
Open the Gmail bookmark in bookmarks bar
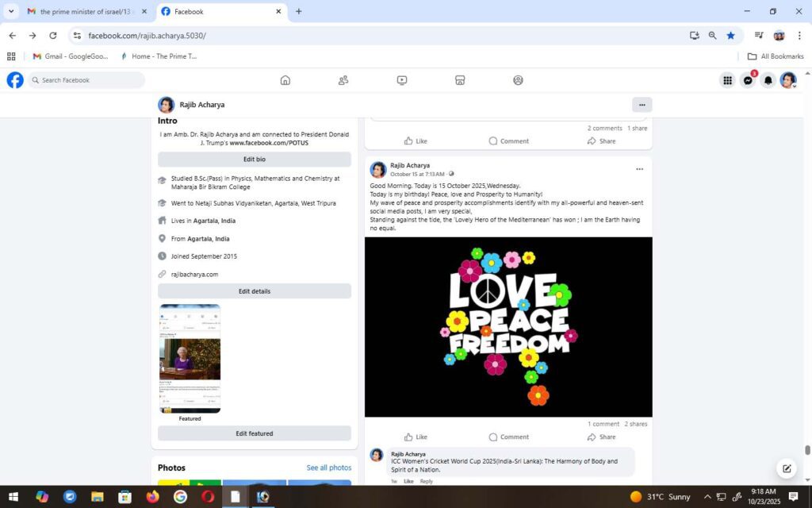70,56
